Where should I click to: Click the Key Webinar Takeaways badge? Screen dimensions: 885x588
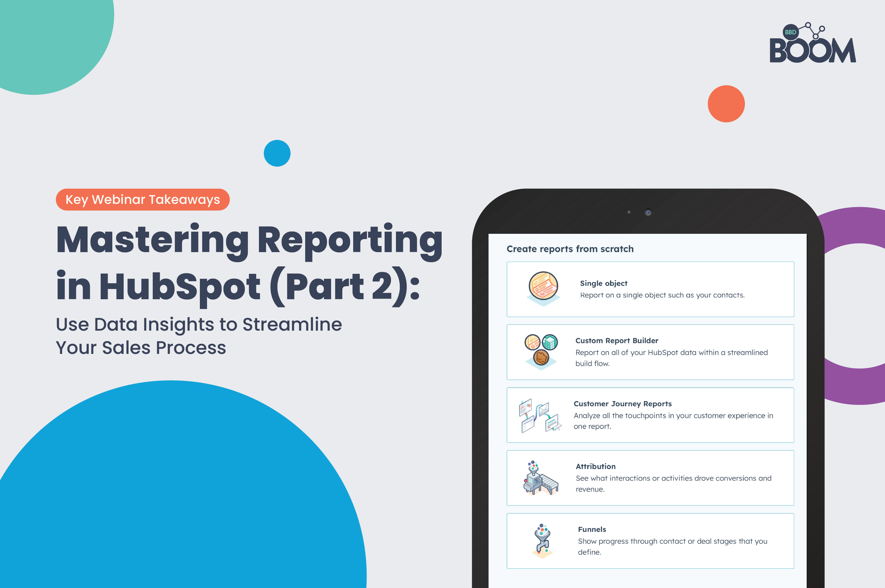pos(143,199)
